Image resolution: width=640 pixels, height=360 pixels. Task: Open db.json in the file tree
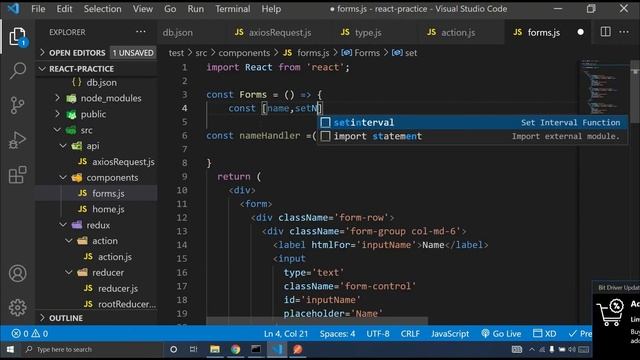(x=101, y=82)
